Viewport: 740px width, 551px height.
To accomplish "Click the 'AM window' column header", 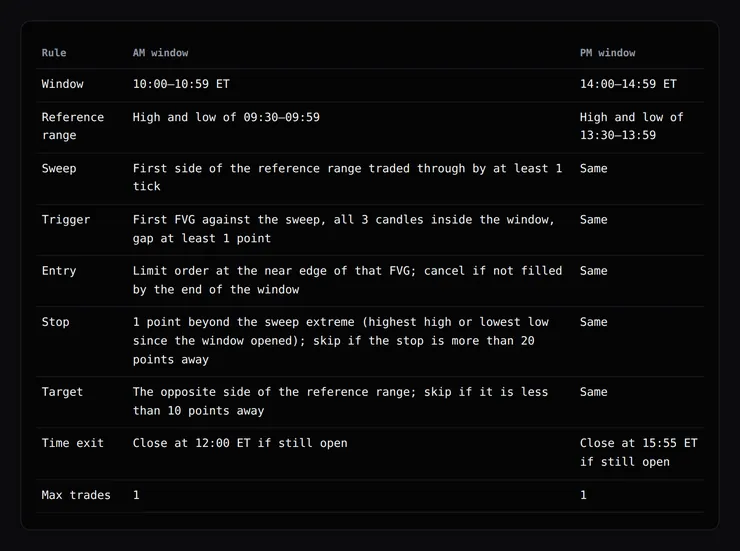I will tap(160, 53).
